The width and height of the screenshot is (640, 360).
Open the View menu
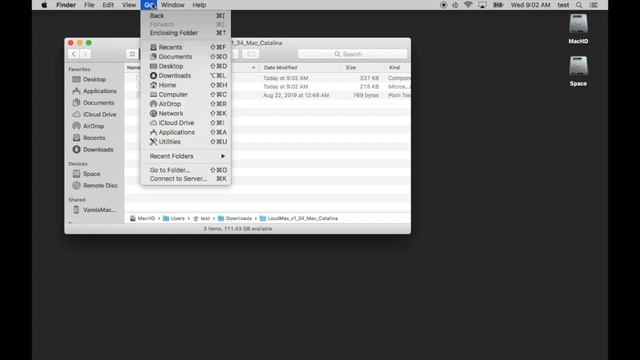click(x=129, y=5)
